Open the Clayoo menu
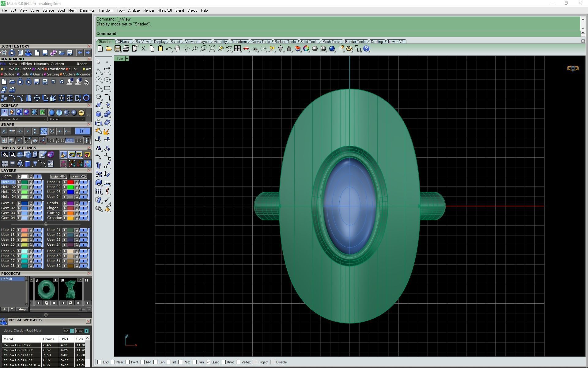Screen dimensions: 588x368 (192, 10)
